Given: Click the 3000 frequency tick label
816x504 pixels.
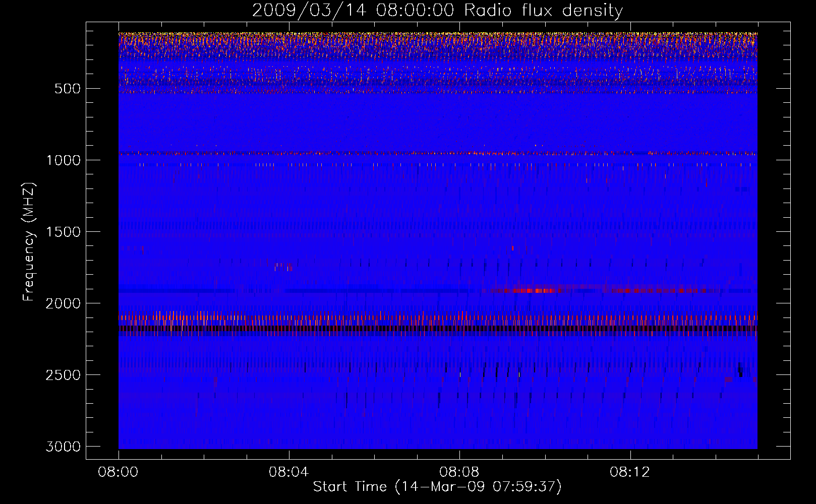Looking at the screenshot, I should [64, 447].
